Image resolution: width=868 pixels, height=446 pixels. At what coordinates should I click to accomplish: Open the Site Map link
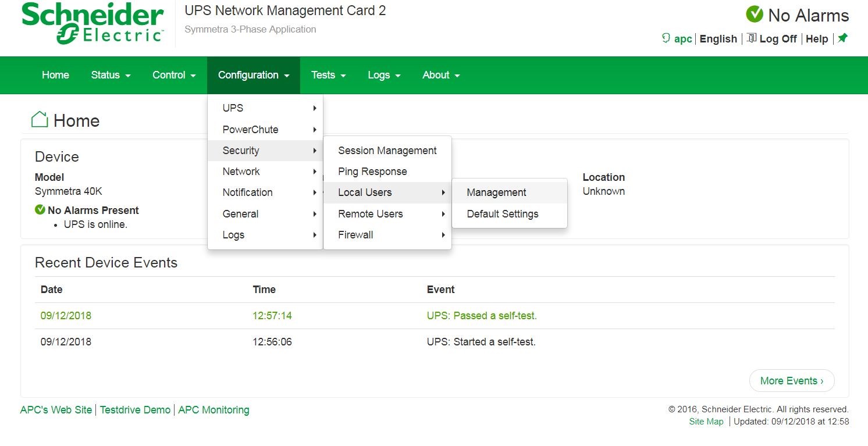coord(706,422)
